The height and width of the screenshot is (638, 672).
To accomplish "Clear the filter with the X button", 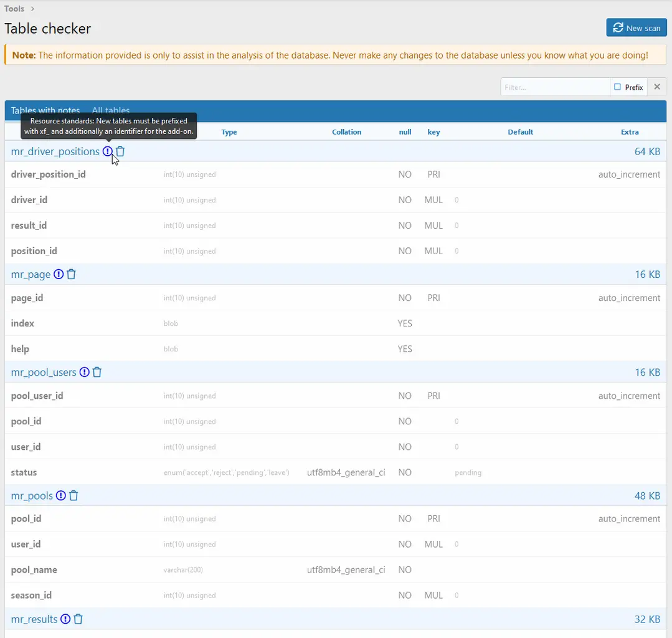I will click(x=656, y=87).
